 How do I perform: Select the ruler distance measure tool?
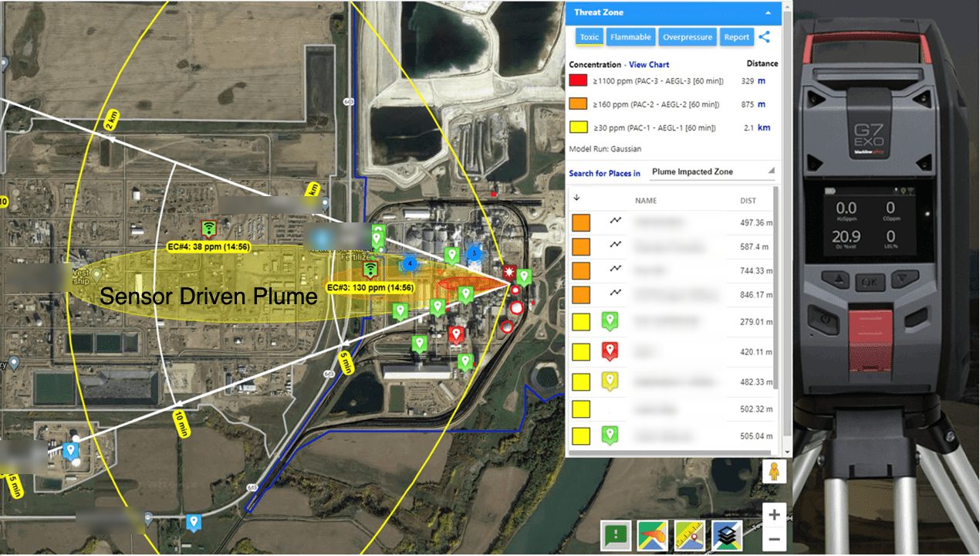click(x=690, y=535)
